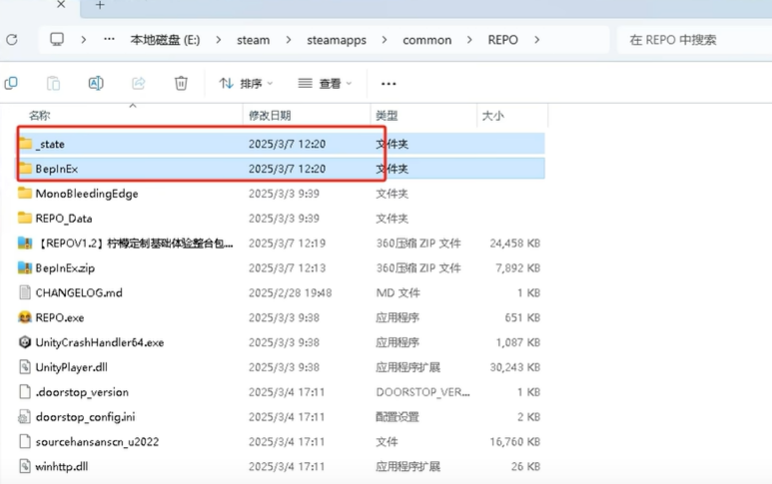Show hidden breadcrumb folders via the ellipsis

(109, 40)
